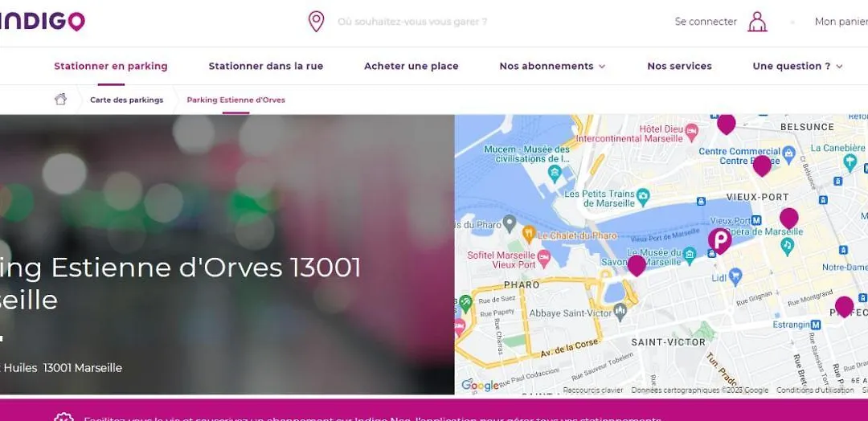Go to Acheter une place
The width and height of the screenshot is (868, 421).
411,66
